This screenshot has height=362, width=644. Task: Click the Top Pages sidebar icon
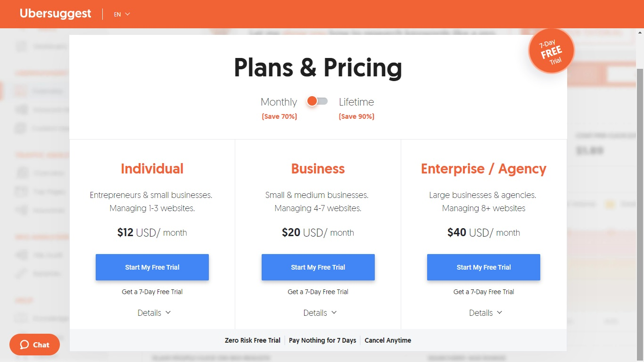pos(21,191)
